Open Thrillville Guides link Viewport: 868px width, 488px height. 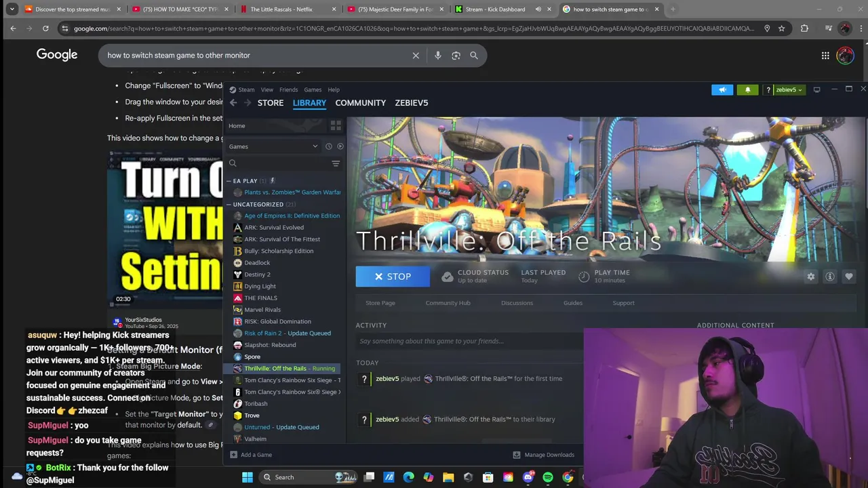point(573,303)
